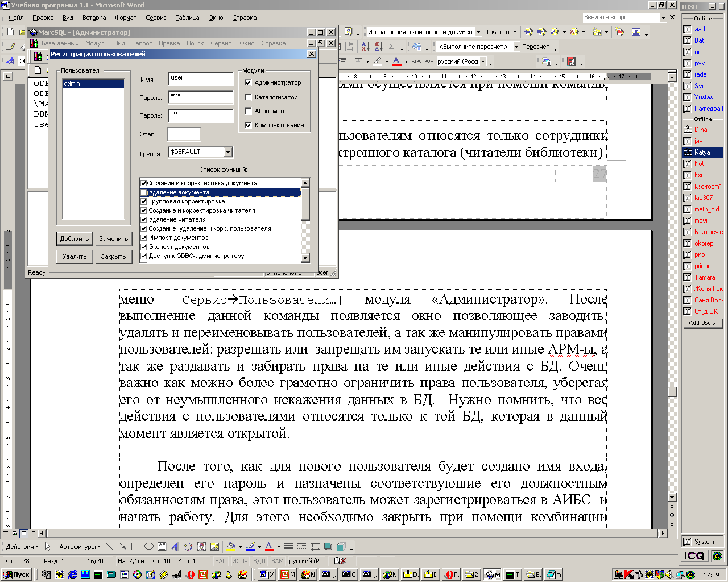Insert WordArt object
Viewport: 728px width, 582px height.
click(x=175, y=547)
